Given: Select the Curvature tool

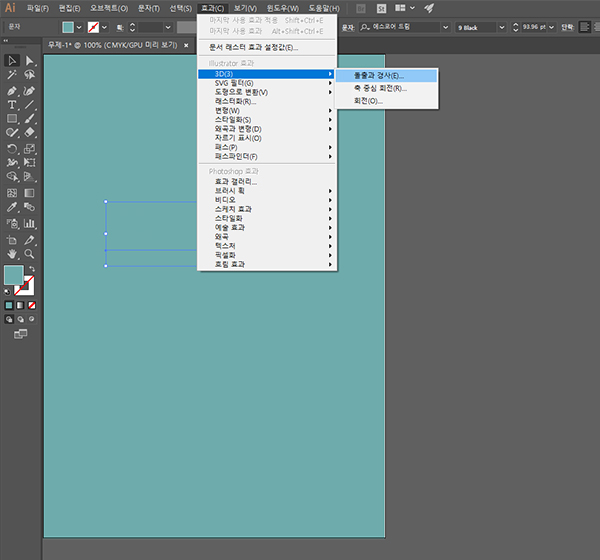Looking at the screenshot, I should coord(29,91).
